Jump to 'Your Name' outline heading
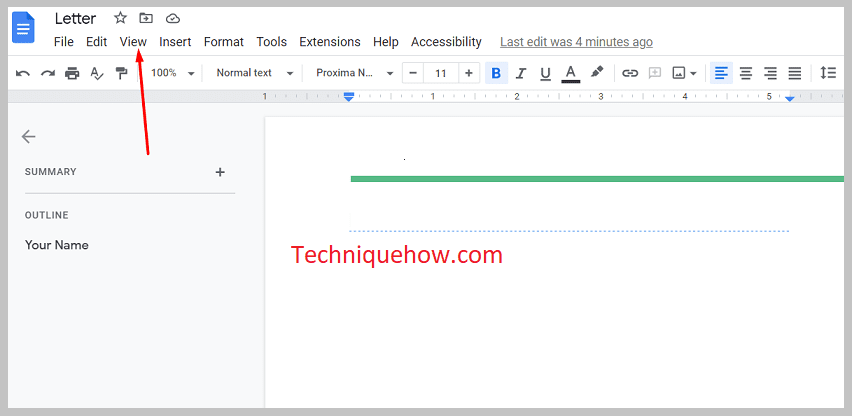Screen dimensions: 852x416 [x=57, y=245]
